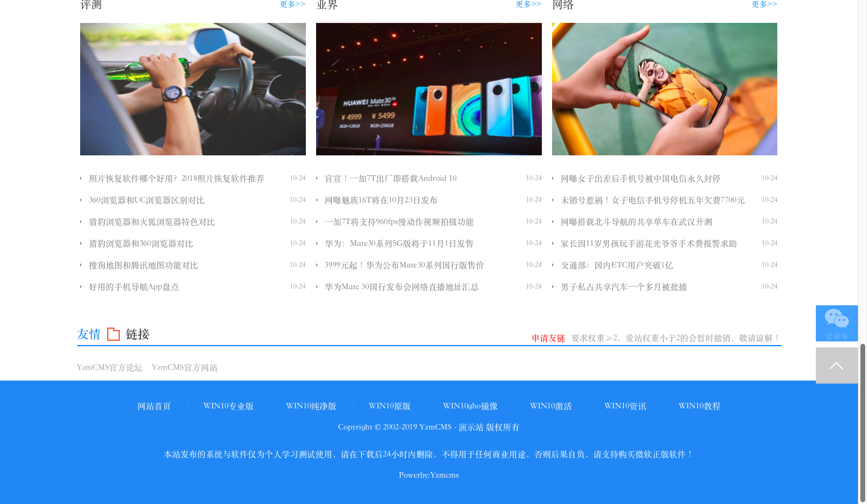Open the hands holding phone image
867x504 pixels.
664,89
